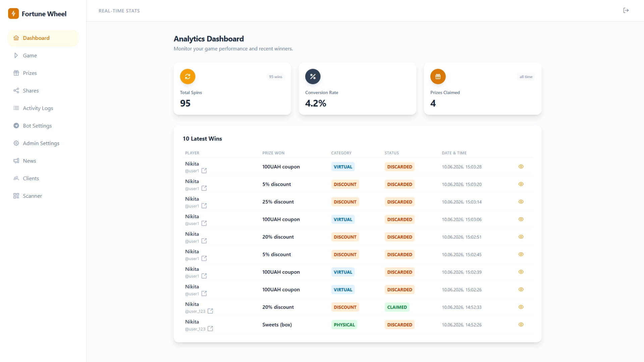Screen dimensions: 644x362
Task: Open external profile link for 15:03:20 win
Action: tap(204, 188)
